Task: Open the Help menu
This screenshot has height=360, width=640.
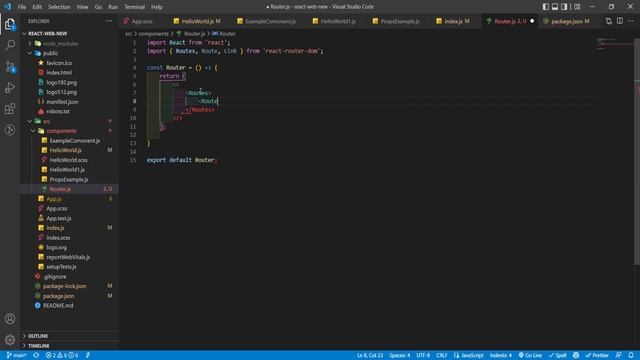Action: [157, 7]
